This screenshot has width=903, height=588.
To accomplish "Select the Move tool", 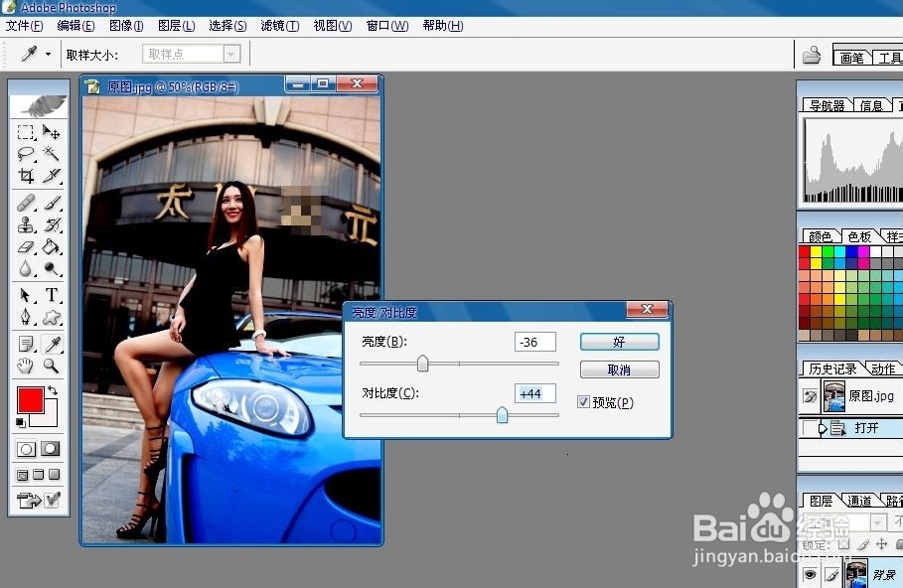I will 50,131.
